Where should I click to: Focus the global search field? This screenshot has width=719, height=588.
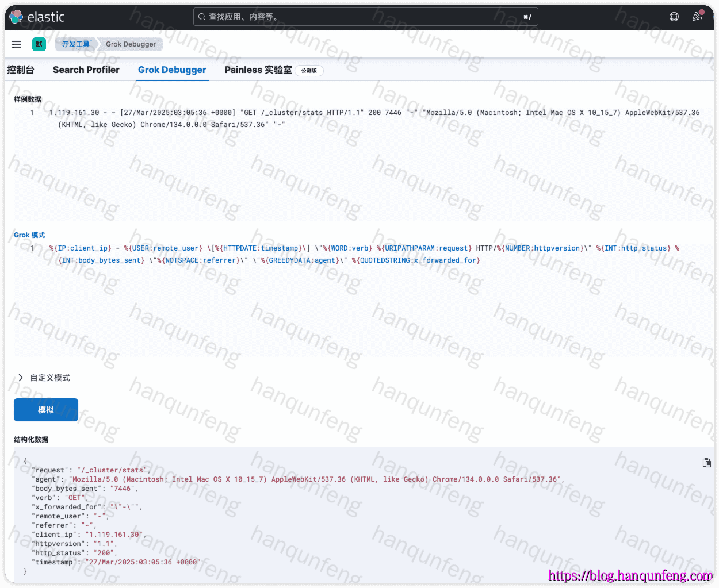(366, 17)
